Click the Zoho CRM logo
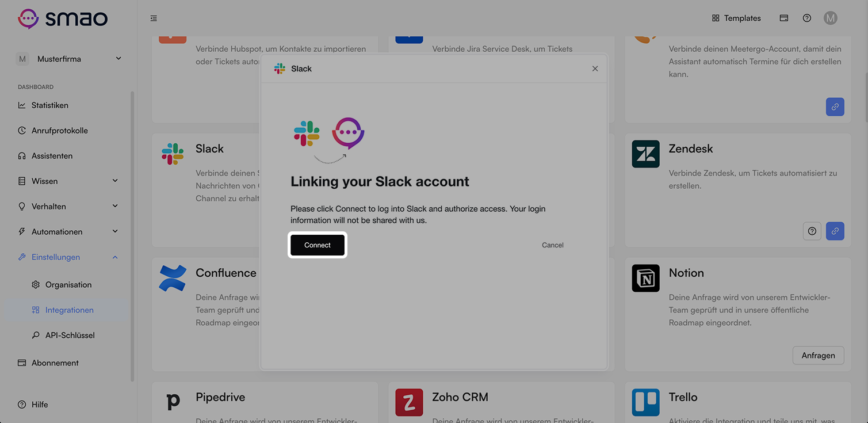Image resolution: width=868 pixels, height=423 pixels. pos(409,403)
